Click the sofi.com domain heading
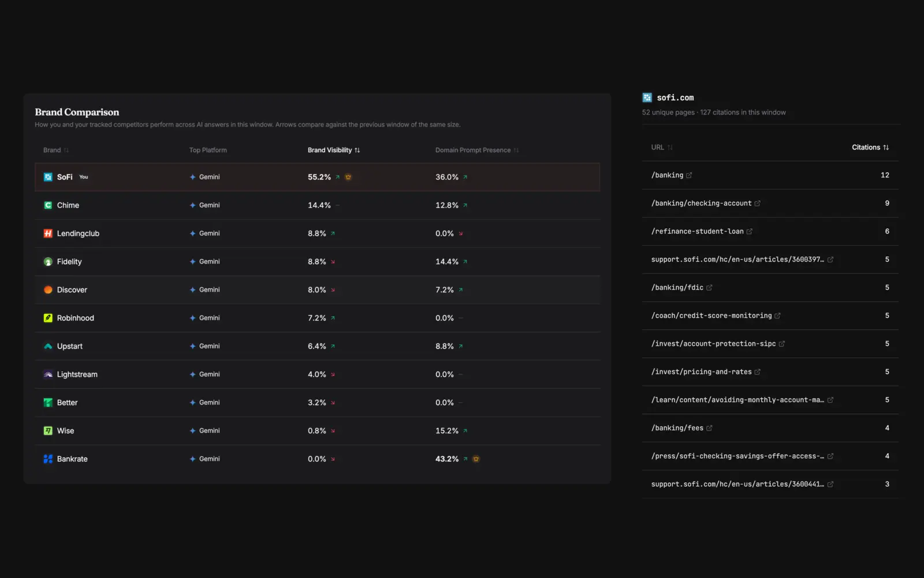 coord(675,98)
